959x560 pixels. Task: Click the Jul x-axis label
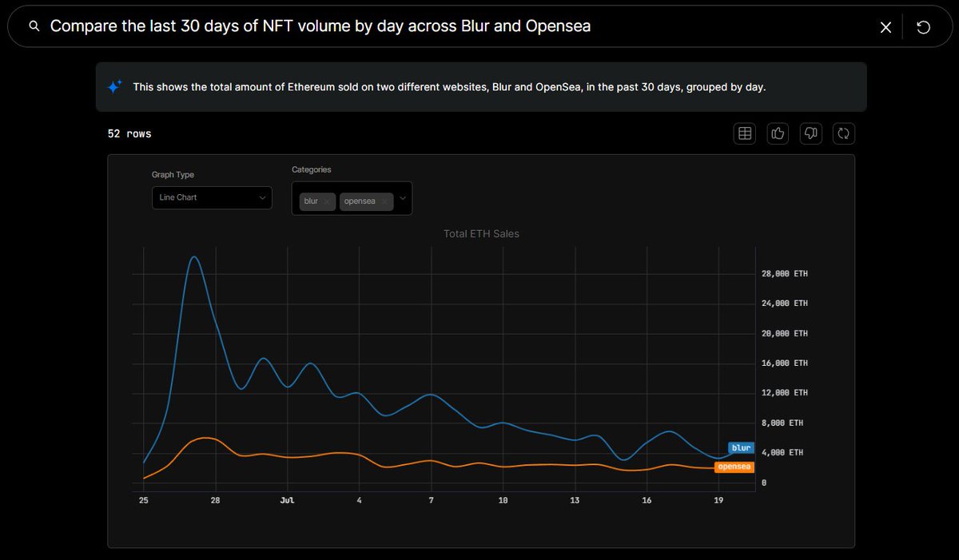288,500
